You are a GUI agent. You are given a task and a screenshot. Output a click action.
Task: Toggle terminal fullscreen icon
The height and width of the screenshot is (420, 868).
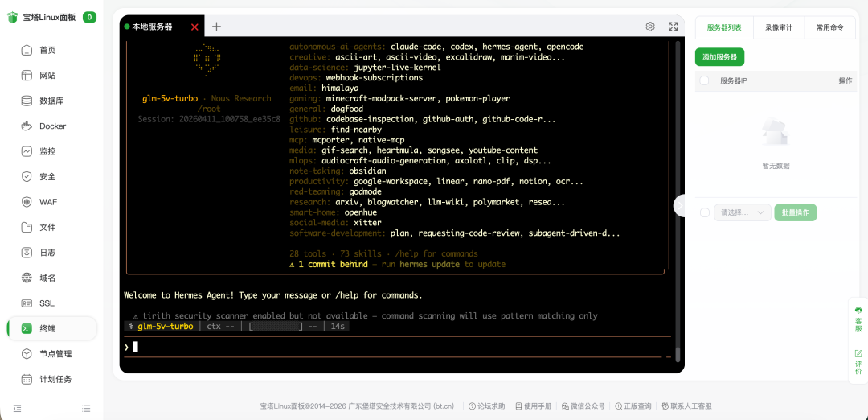(674, 27)
